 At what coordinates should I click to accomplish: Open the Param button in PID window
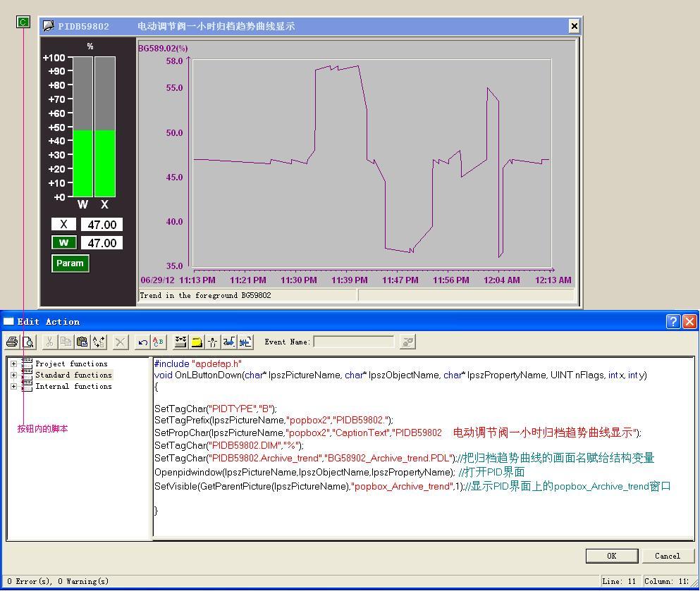[70, 263]
